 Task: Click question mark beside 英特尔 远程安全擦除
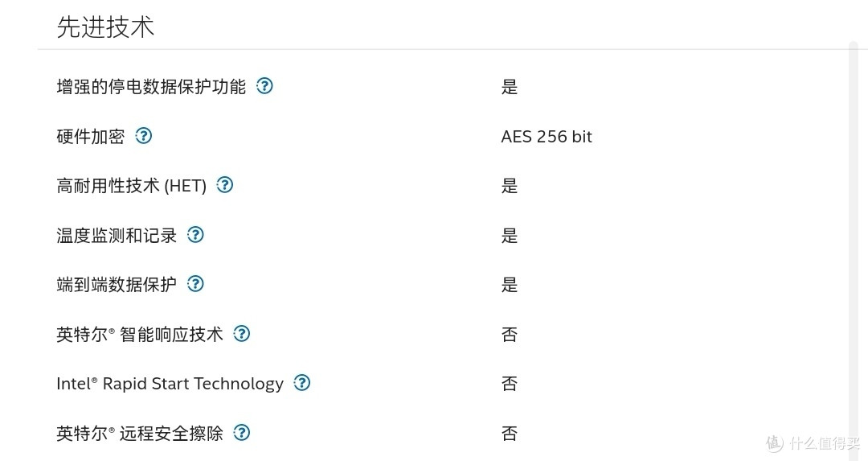click(241, 433)
